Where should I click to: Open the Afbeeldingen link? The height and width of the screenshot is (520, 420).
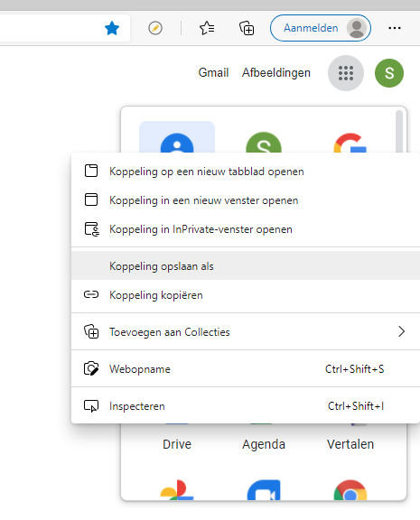pyautogui.click(x=276, y=72)
